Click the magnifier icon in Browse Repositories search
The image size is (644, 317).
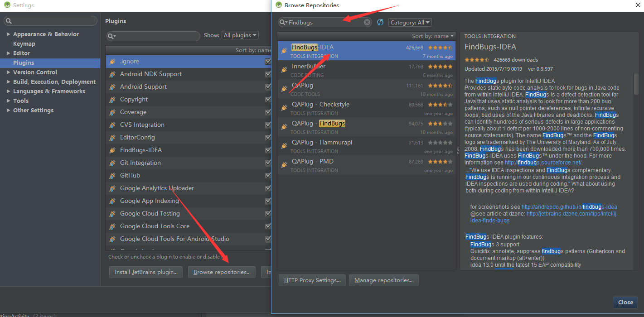(x=283, y=22)
